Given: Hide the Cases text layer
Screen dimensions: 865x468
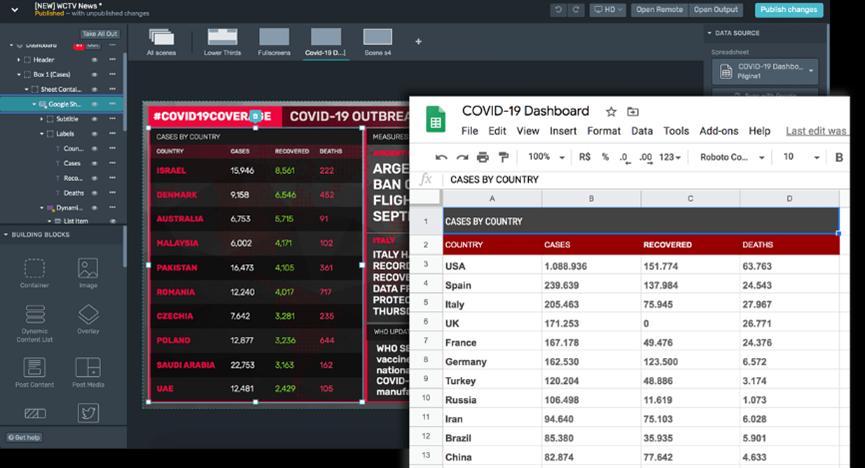Looking at the screenshot, I should coord(94,163).
